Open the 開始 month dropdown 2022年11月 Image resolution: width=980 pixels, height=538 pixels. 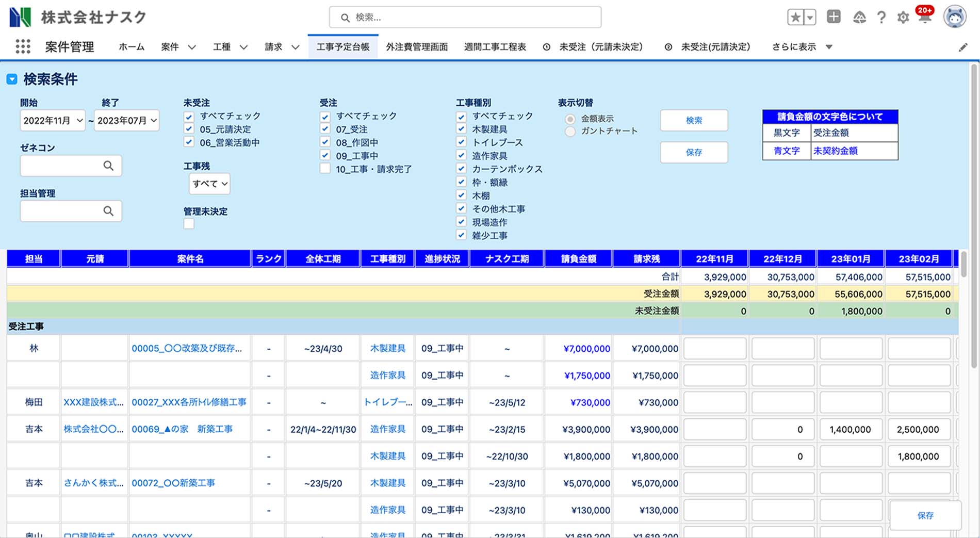(x=53, y=120)
